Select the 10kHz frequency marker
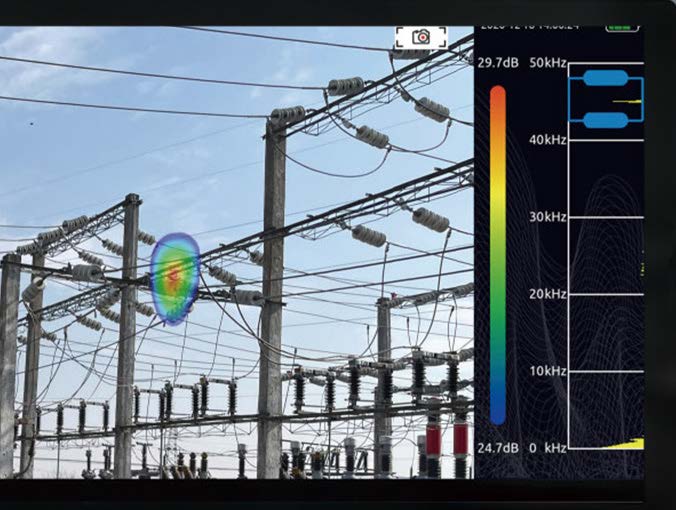Viewport: 676px width, 510px height. click(548, 371)
